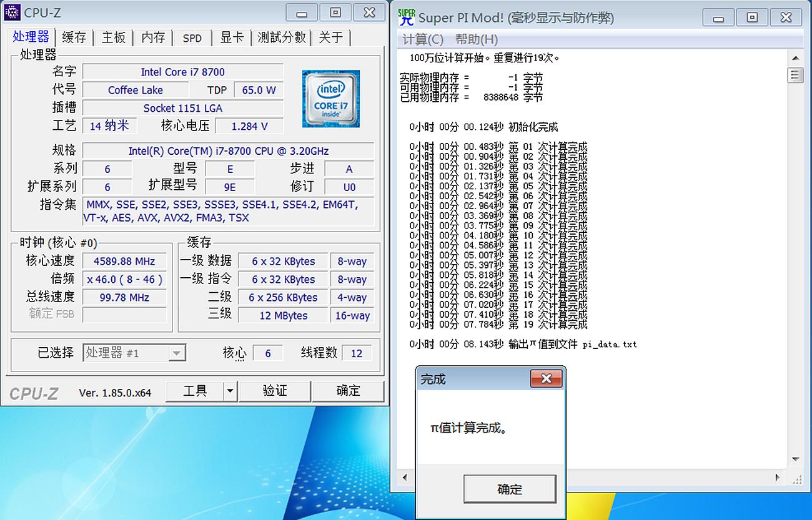
Task: Click the Intel Core i7 logo badge
Action: click(x=331, y=99)
